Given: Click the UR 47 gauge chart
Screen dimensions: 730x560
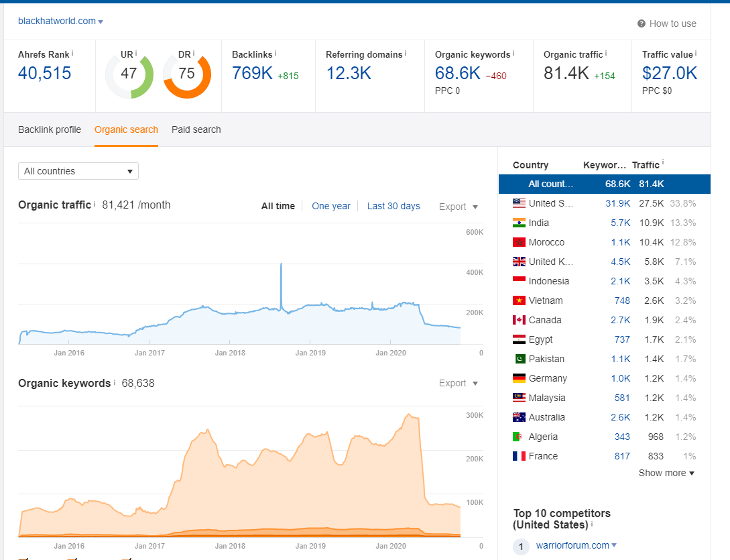Looking at the screenshot, I should [129, 74].
